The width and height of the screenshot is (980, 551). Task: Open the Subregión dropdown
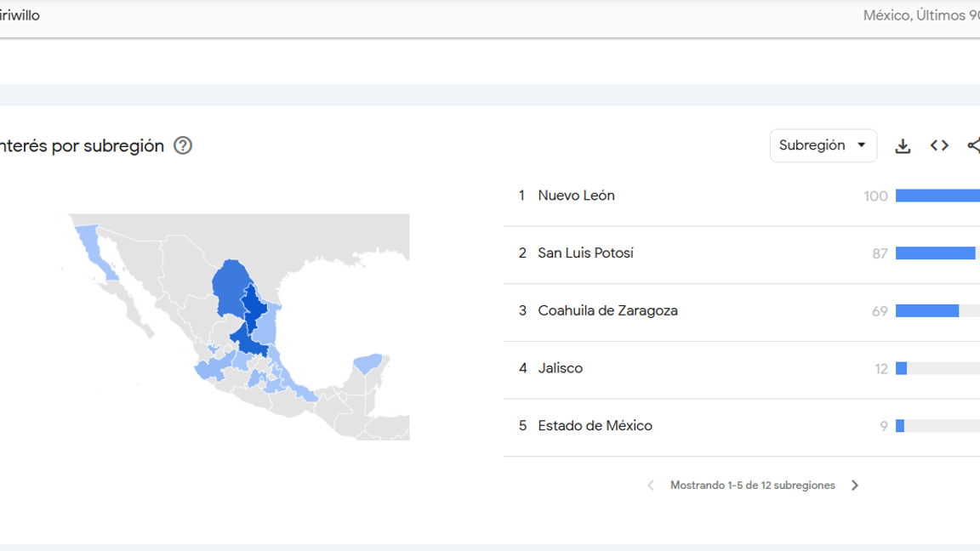click(x=823, y=145)
